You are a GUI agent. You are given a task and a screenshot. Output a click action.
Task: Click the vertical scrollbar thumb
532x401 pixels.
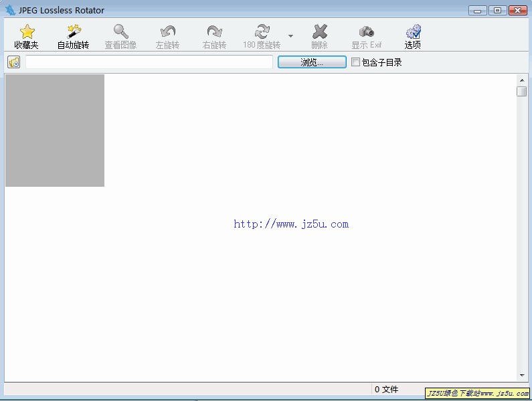(x=522, y=91)
